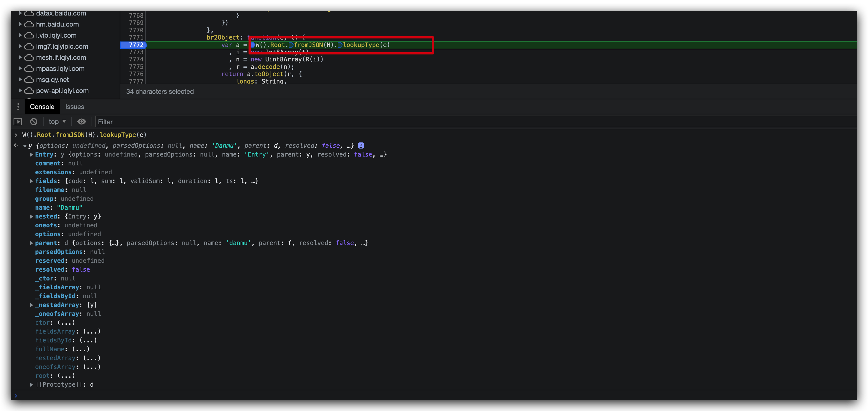Click the resolved: false property row
Viewport: 868px width, 411px height.
pos(63,270)
